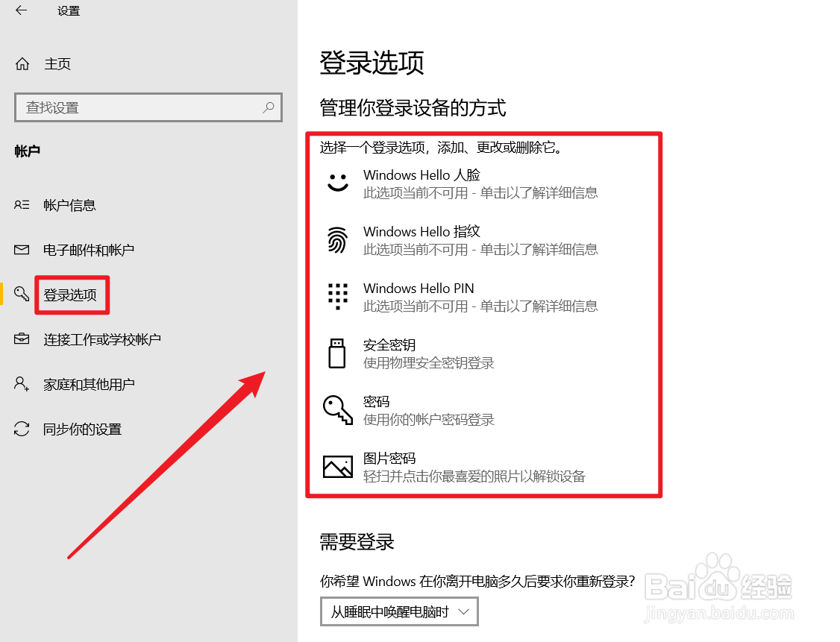Click Windows Hello 人脸 learn more text
Screen dimensions: 840x642
[480, 193]
